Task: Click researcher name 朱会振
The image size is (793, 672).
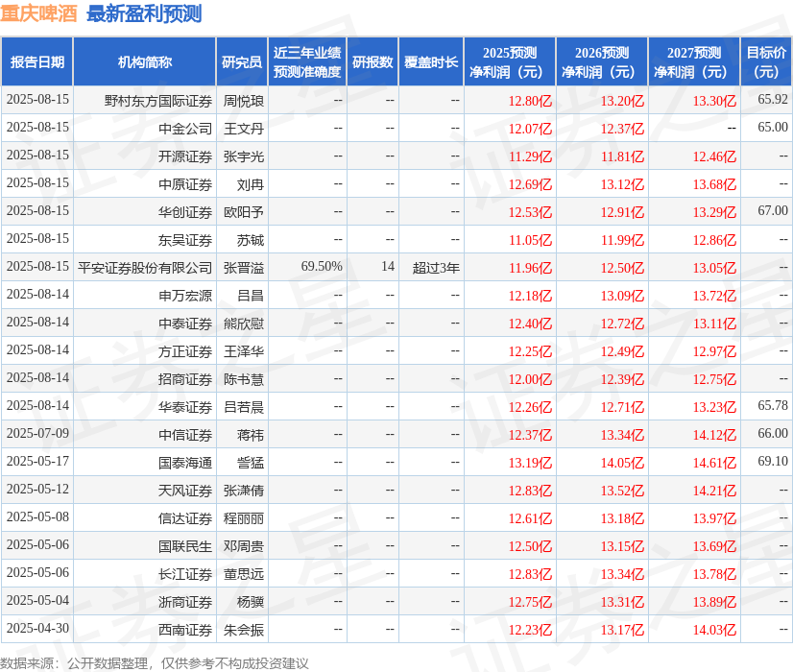Action: pyautogui.click(x=244, y=630)
